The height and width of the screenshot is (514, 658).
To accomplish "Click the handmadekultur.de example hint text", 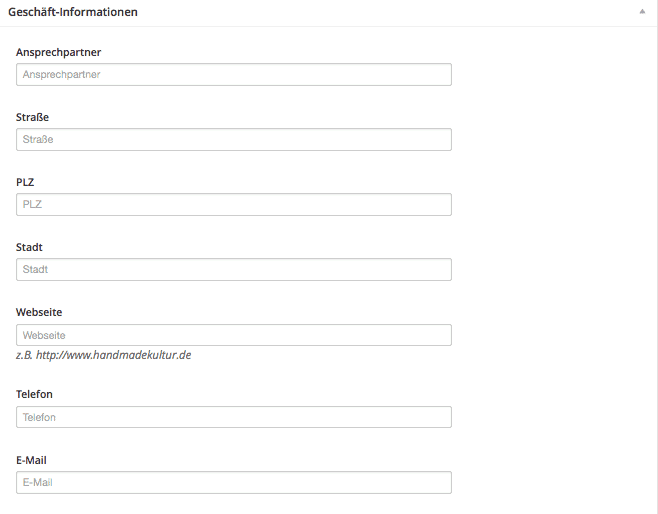I will click(103, 355).
